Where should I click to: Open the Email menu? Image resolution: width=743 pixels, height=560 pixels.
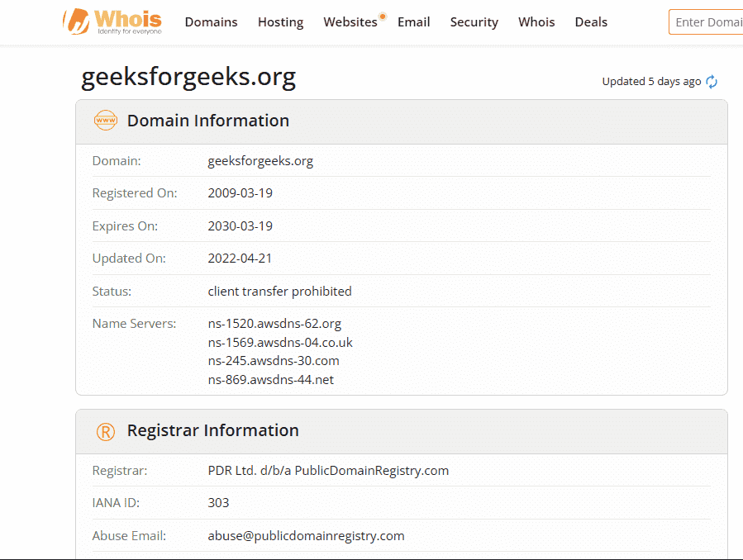[x=414, y=22]
